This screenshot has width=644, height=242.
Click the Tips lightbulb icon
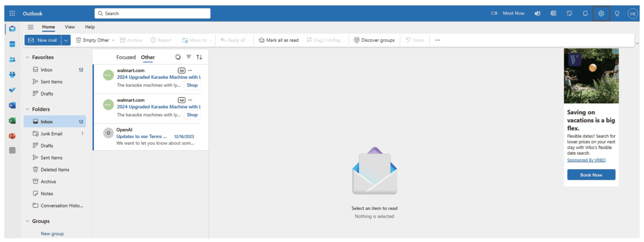[617, 14]
